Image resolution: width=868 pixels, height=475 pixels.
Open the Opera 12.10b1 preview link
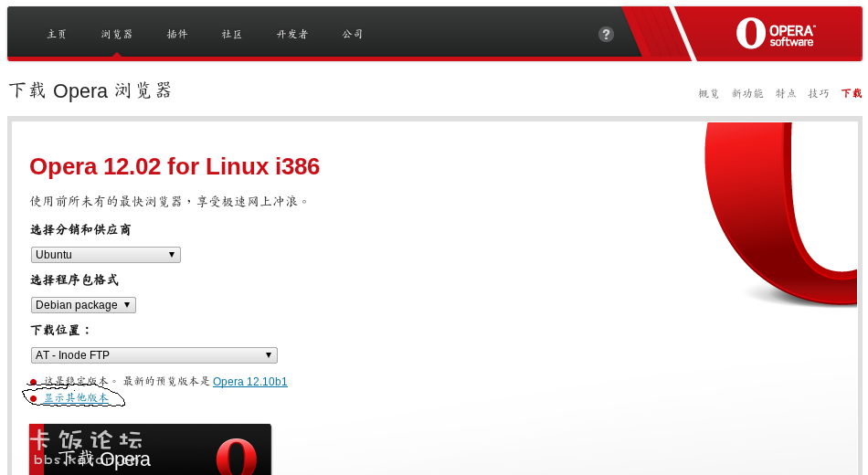[x=249, y=382]
